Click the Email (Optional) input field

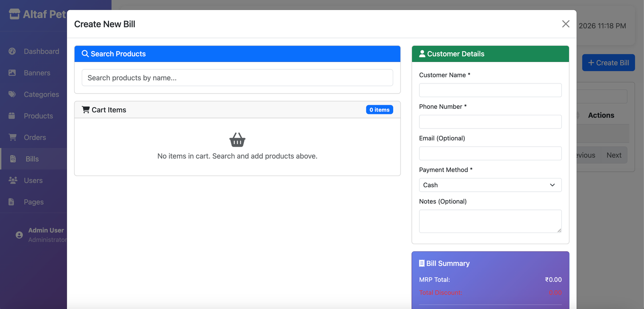pyautogui.click(x=490, y=153)
